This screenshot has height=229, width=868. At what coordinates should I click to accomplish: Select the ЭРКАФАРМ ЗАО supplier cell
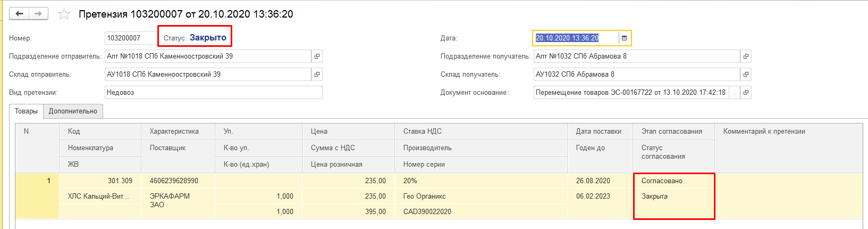(170, 200)
